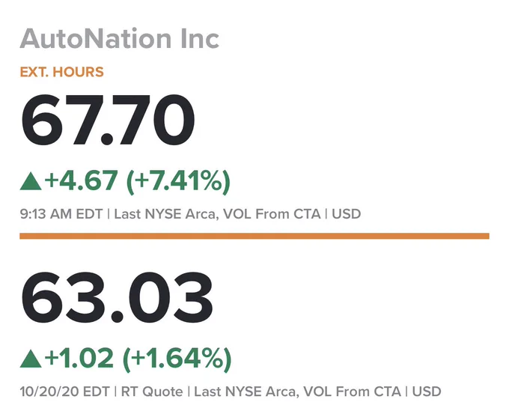Click the green up triangle beside +1.02
Viewport: 509px width, 420px height.
(31, 359)
